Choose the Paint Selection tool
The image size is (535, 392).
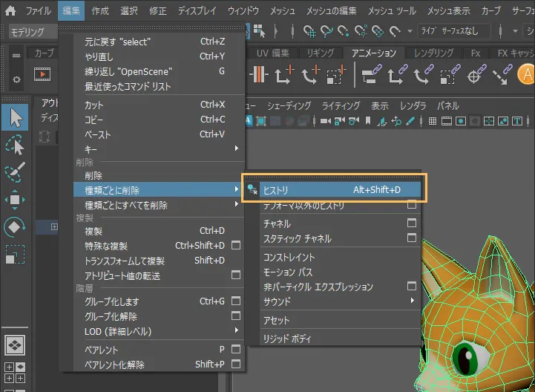tap(16, 172)
